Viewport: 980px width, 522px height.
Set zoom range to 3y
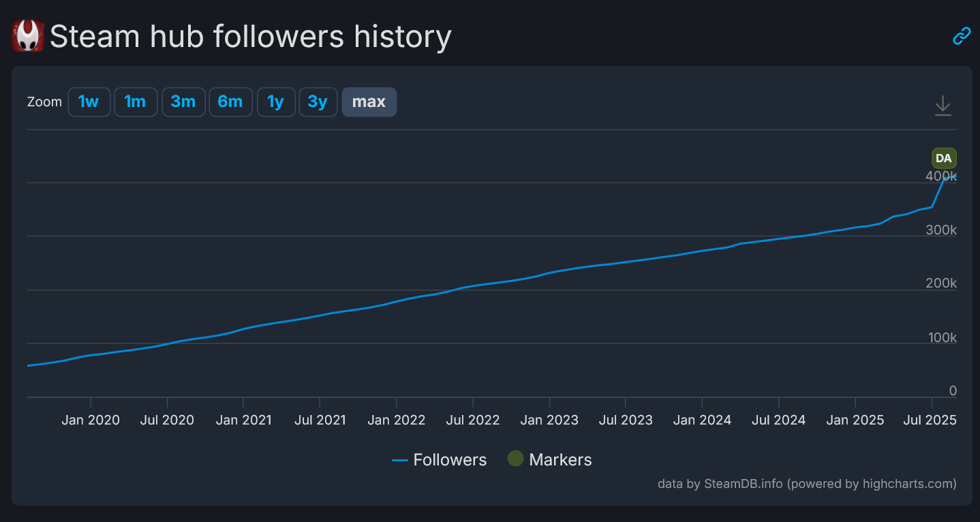[x=318, y=102]
